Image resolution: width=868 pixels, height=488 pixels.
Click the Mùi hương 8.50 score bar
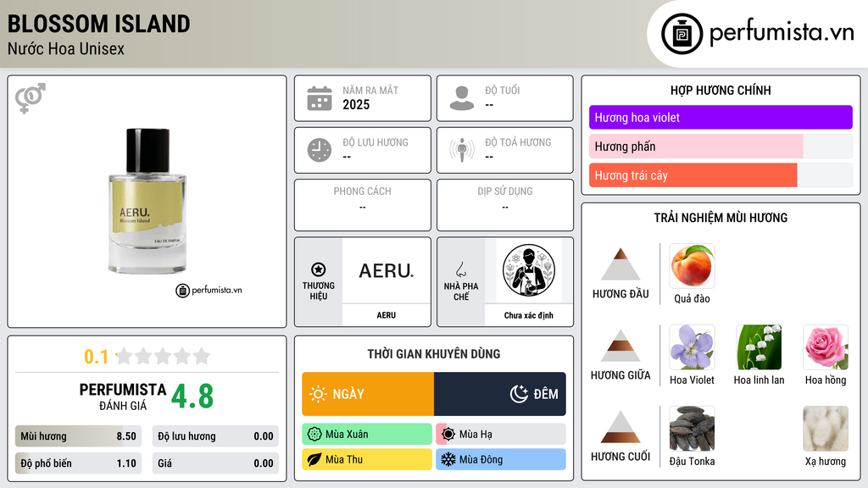[x=78, y=436]
